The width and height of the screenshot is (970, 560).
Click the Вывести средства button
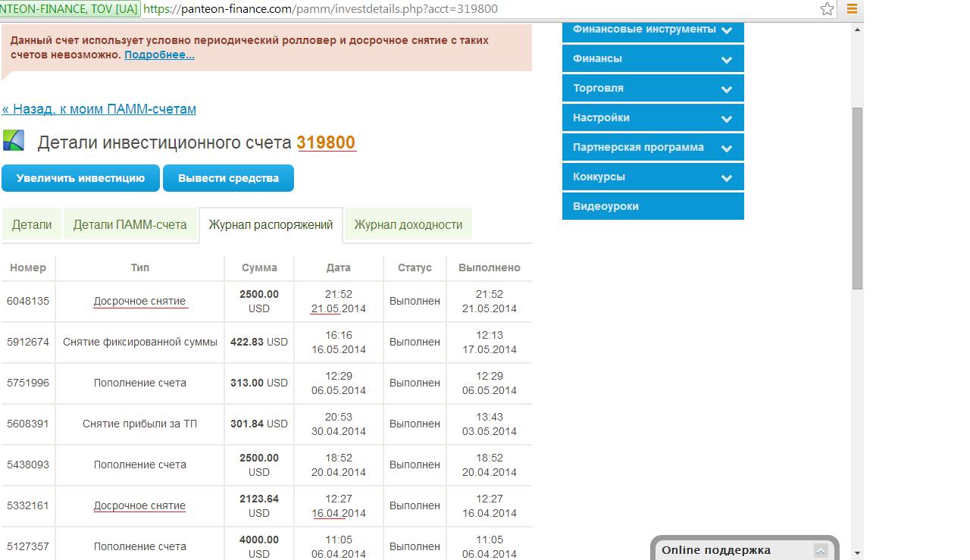(228, 178)
